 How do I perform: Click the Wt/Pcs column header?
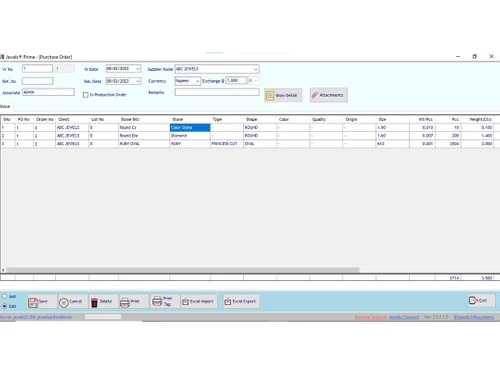pyautogui.click(x=422, y=119)
